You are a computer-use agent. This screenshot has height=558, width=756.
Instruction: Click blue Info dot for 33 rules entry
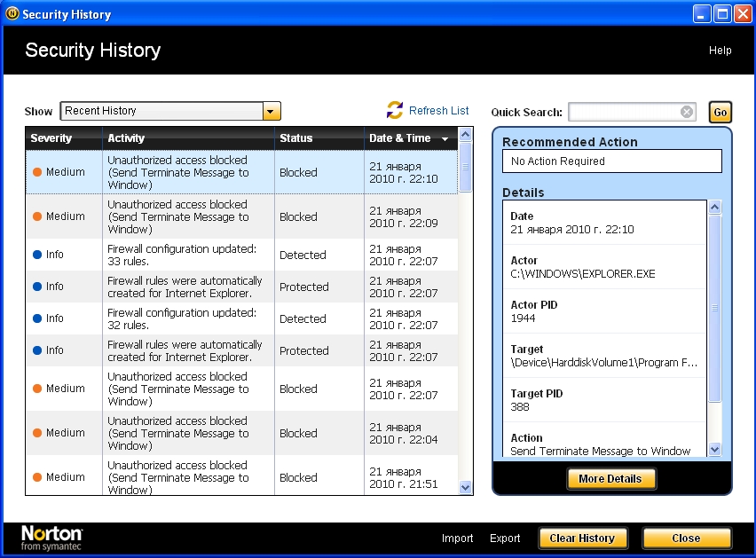(37, 255)
